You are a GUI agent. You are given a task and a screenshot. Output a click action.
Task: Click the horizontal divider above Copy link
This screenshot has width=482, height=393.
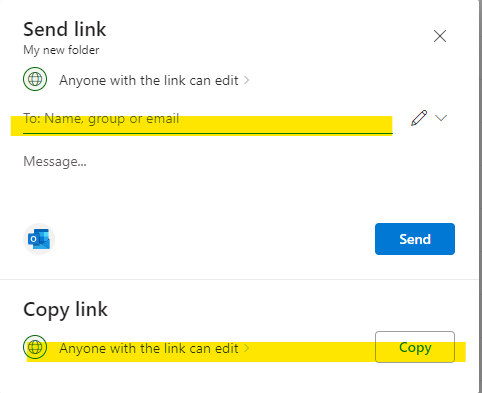click(x=239, y=279)
